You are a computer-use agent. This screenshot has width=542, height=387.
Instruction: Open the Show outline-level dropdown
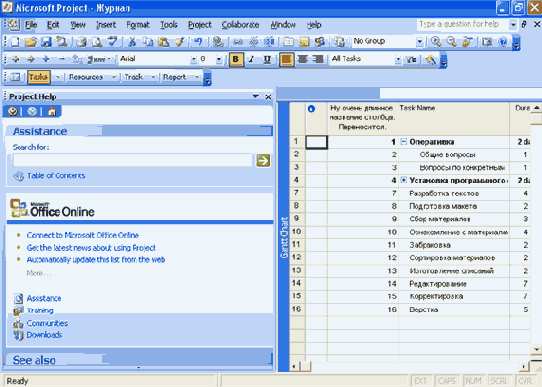pos(99,59)
